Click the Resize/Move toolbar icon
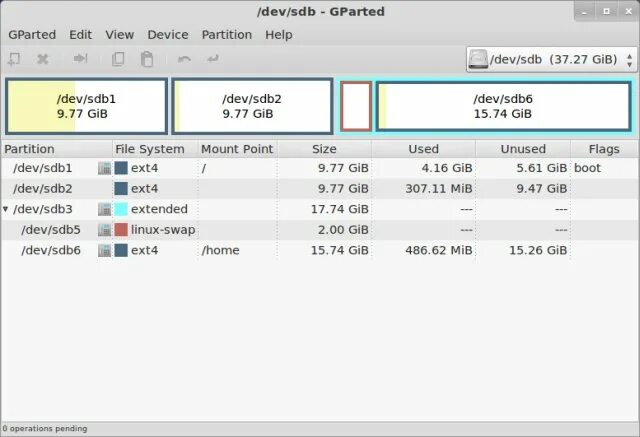Viewport: 640px width, 437px height. point(80,59)
